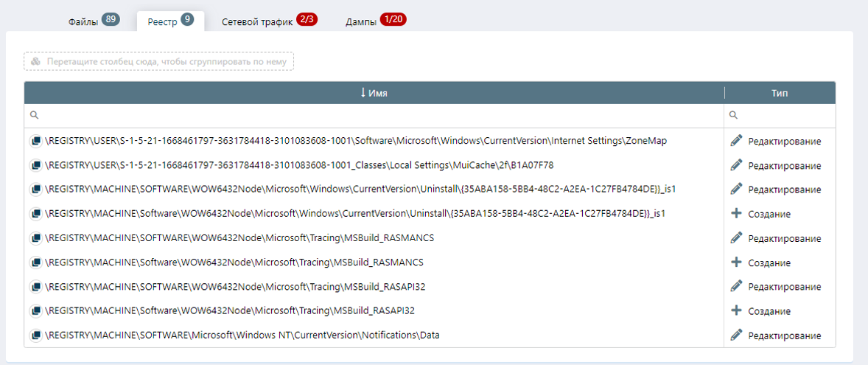Click the Тип column header
868x365 pixels.
780,93
